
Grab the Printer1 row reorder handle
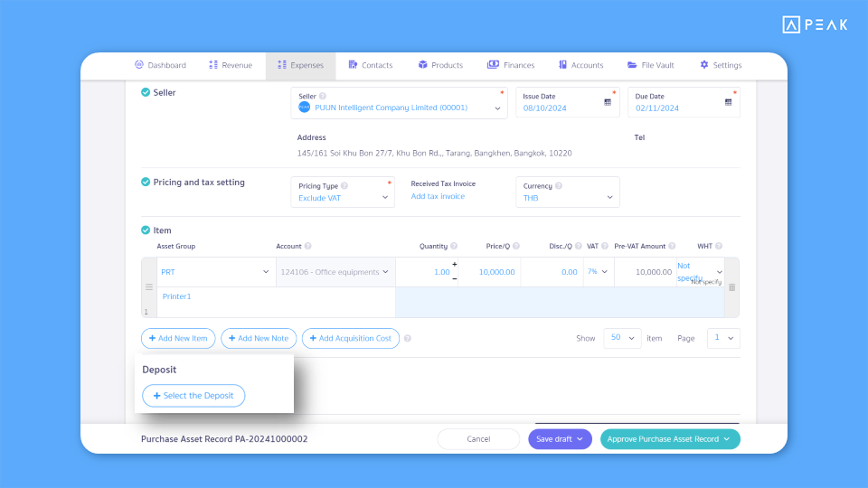(149, 287)
